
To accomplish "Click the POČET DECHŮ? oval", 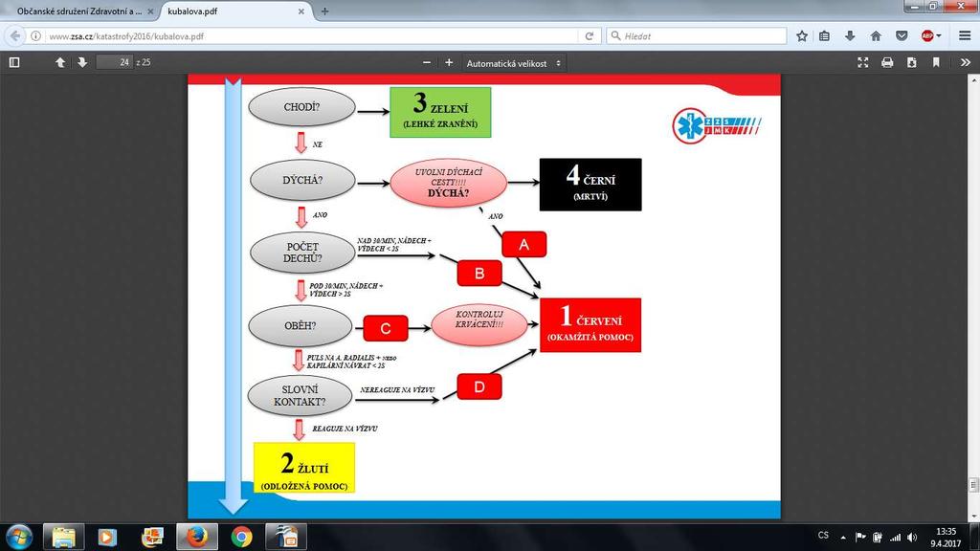I will [302, 253].
